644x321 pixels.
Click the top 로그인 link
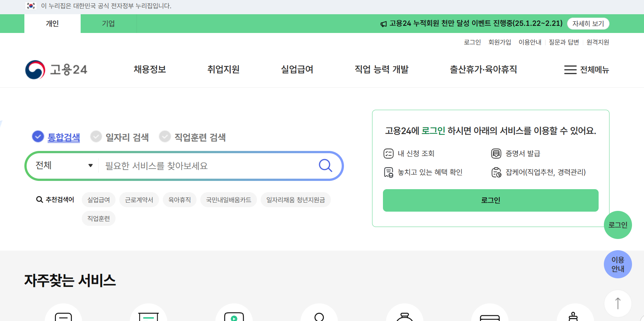point(472,42)
